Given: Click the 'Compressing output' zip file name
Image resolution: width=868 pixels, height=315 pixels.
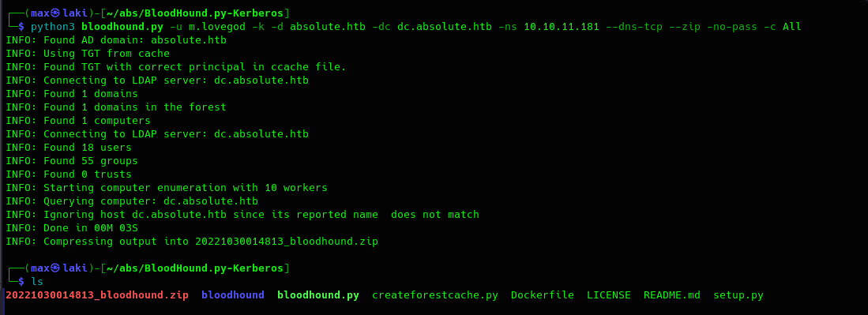Looking at the screenshot, I should (287, 242).
